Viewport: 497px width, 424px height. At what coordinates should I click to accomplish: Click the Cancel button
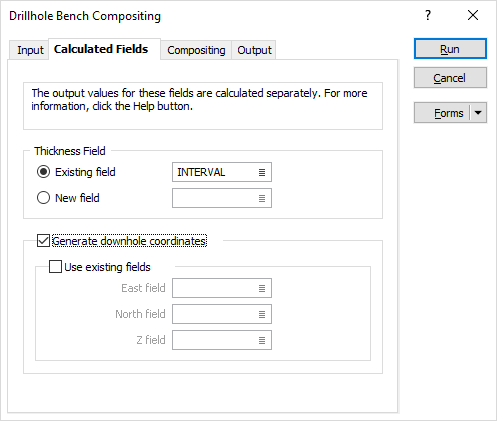click(450, 78)
